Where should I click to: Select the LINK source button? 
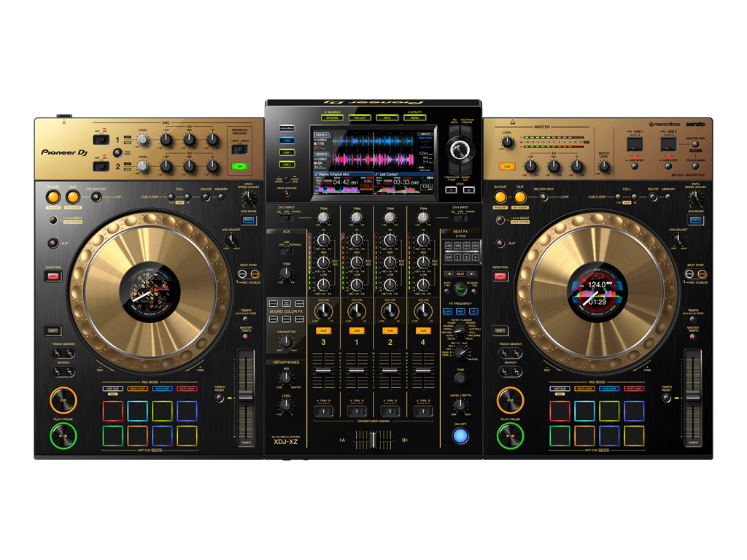pyautogui.click(x=287, y=141)
